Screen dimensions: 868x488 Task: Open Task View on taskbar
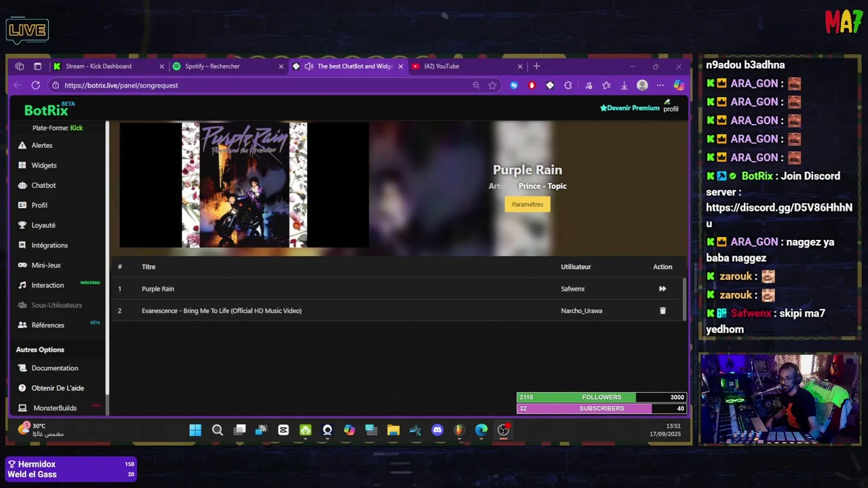[x=239, y=430]
